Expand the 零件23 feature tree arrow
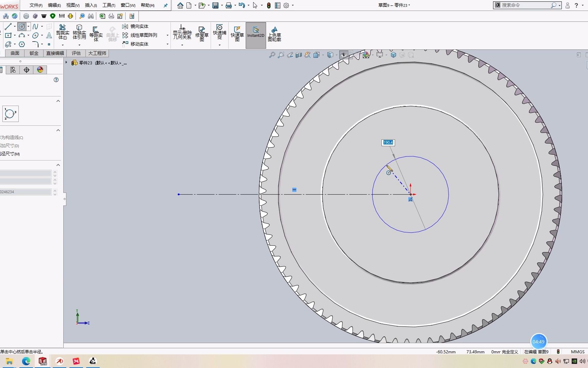Image resolution: width=588 pixels, height=368 pixels. coord(66,63)
